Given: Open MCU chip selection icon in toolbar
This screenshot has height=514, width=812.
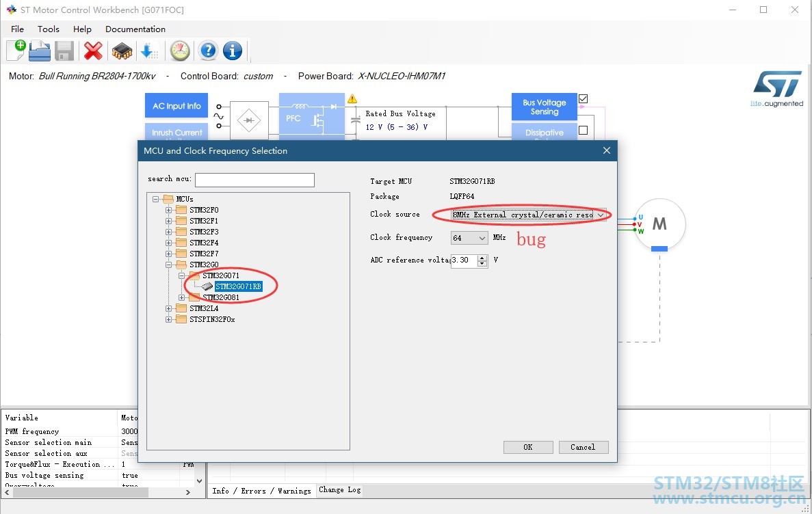Looking at the screenshot, I should (x=122, y=51).
